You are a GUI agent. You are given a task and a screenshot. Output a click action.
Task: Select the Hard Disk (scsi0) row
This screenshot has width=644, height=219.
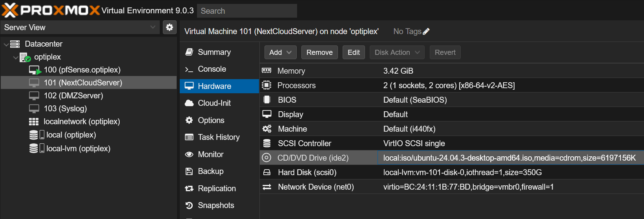pos(452,172)
